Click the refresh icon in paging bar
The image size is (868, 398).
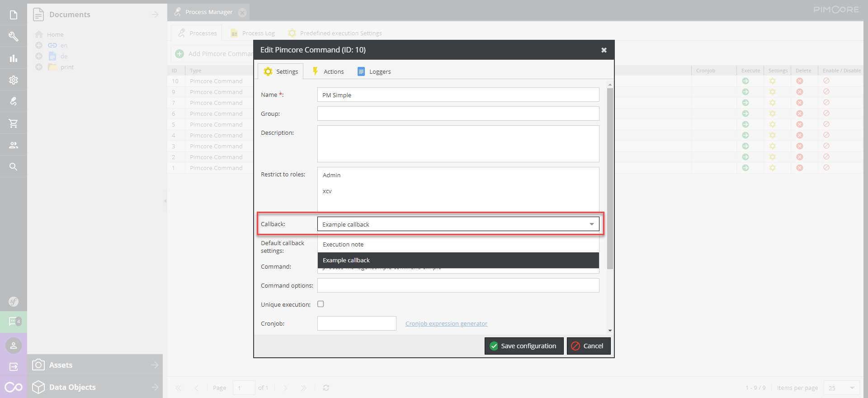[x=326, y=388]
